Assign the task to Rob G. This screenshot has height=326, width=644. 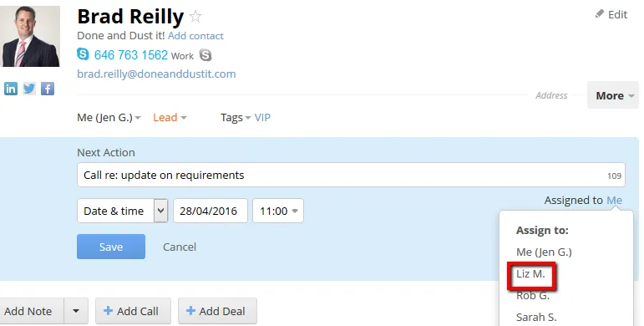(x=533, y=296)
